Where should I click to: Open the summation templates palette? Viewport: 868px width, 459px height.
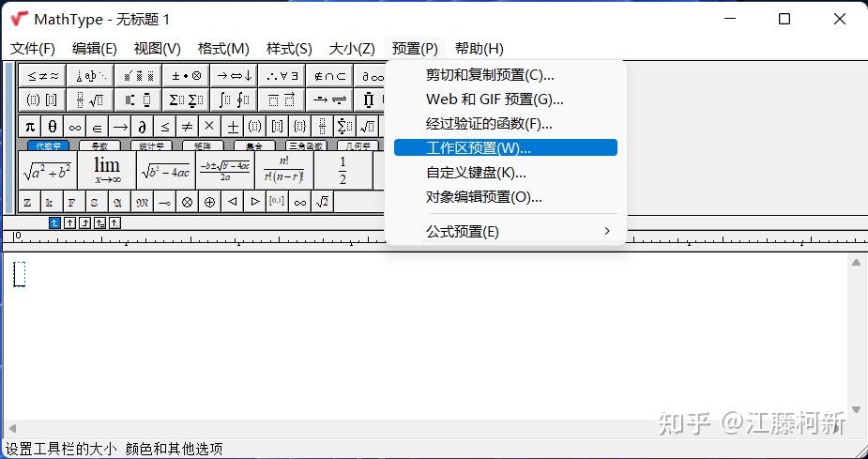pyautogui.click(x=186, y=99)
